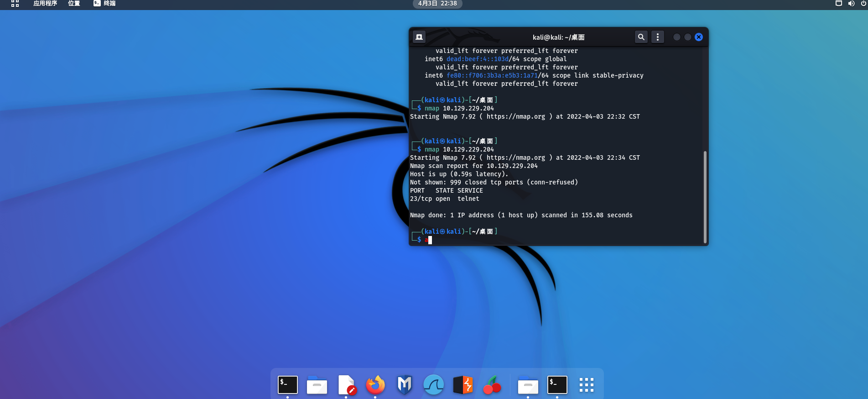Launch CherryTree from the dock
Screen dimensions: 868x399
tap(492, 385)
